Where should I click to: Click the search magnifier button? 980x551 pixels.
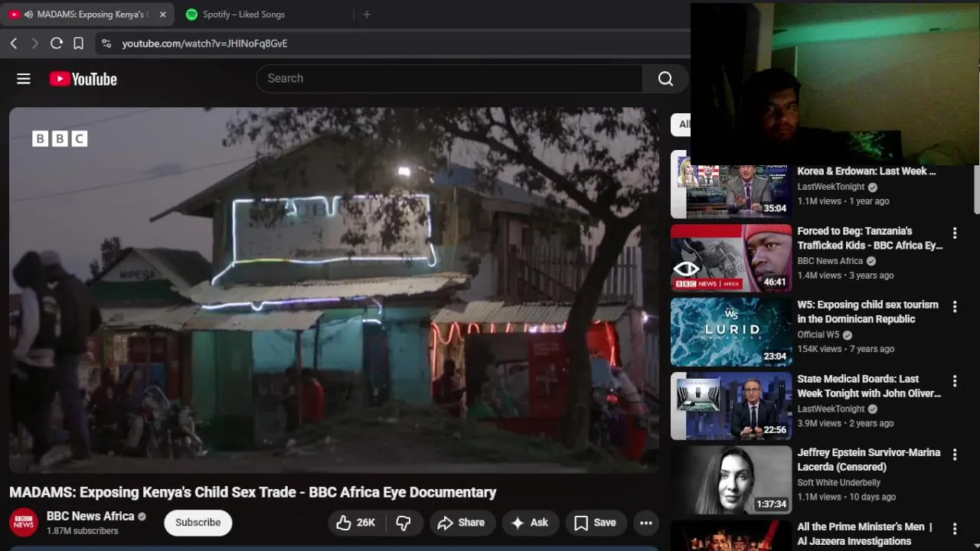(665, 78)
